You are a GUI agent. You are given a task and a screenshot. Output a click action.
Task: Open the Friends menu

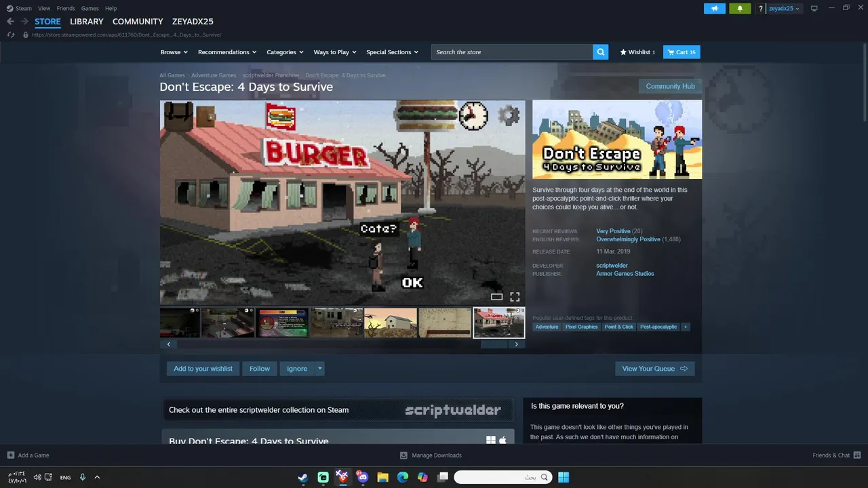point(66,8)
